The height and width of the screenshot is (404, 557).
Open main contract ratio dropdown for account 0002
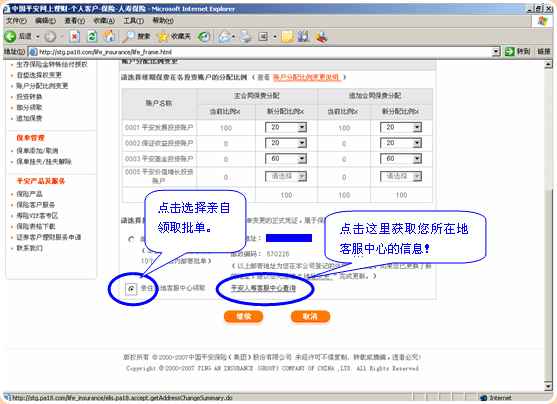[302, 143]
